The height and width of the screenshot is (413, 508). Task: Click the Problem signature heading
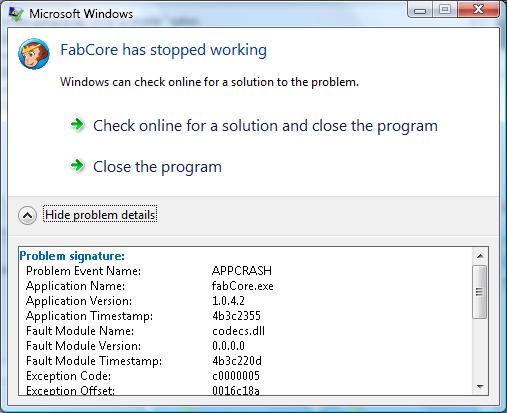[x=72, y=256]
